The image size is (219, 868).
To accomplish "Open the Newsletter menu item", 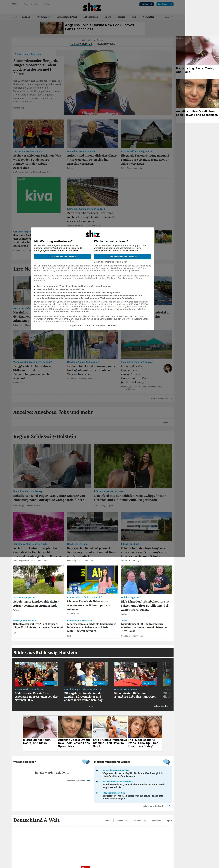I will pos(148,17).
